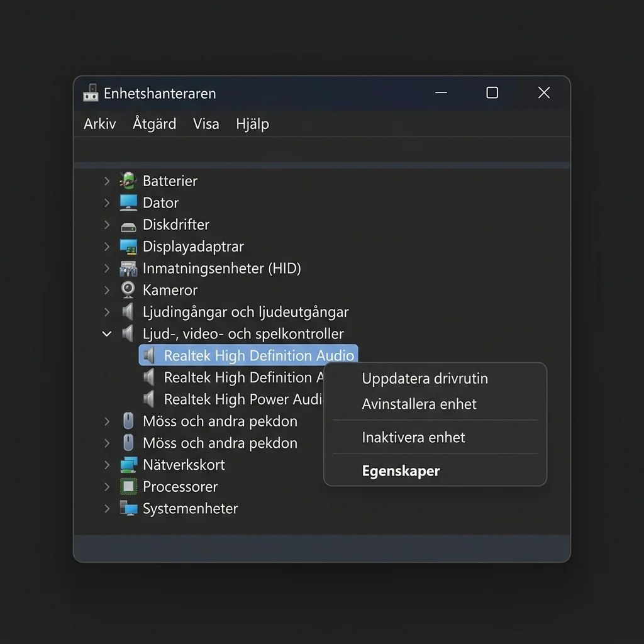Open the Arkiv menu
The height and width of the screenshot is (644, 644).
[x=100, y=124]
